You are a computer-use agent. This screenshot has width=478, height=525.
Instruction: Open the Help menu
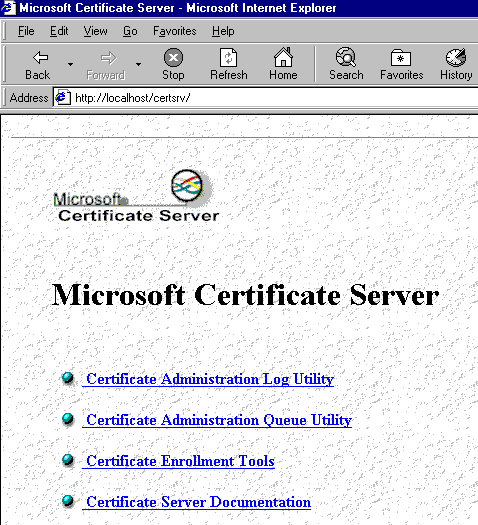point(223,31)
